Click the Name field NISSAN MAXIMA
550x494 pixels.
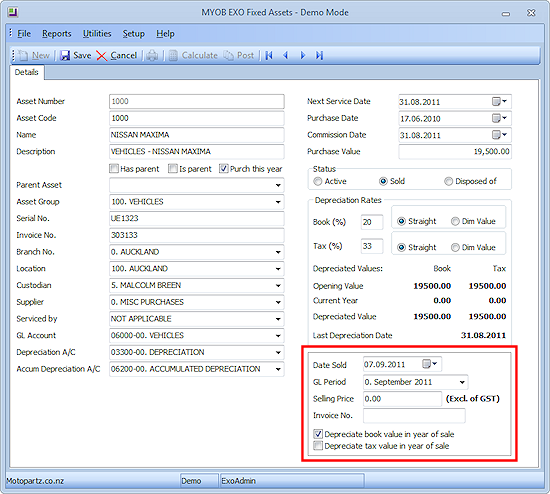point(196,135)
